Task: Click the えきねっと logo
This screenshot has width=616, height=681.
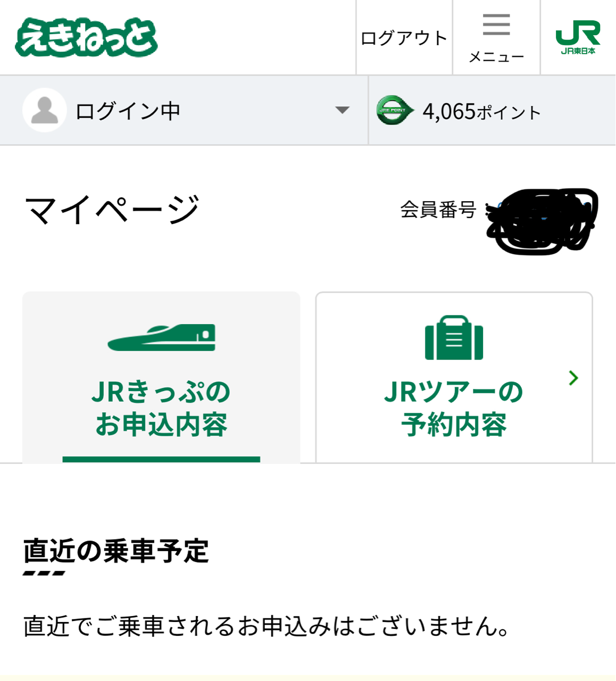Action: 87,37
